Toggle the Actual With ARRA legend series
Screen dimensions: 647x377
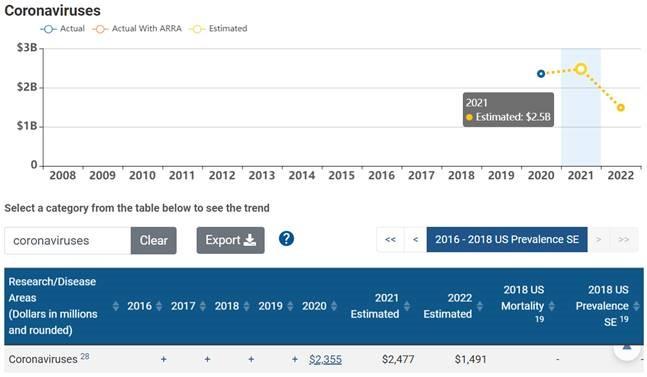[137, 28]
